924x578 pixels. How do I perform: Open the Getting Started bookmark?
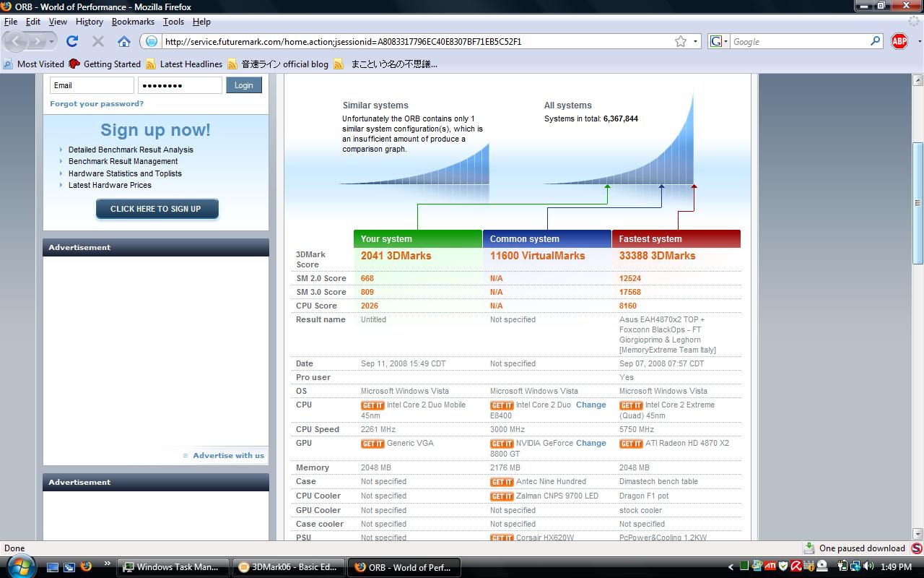[x=105, y=64]
